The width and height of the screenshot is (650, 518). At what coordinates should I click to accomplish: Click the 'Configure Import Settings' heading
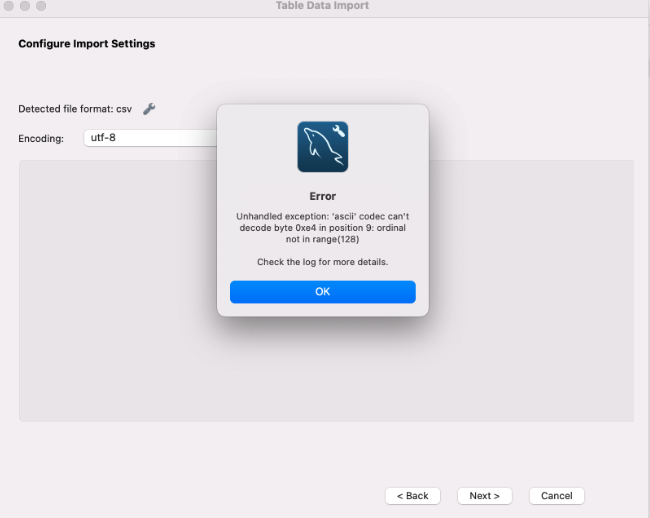87,44
